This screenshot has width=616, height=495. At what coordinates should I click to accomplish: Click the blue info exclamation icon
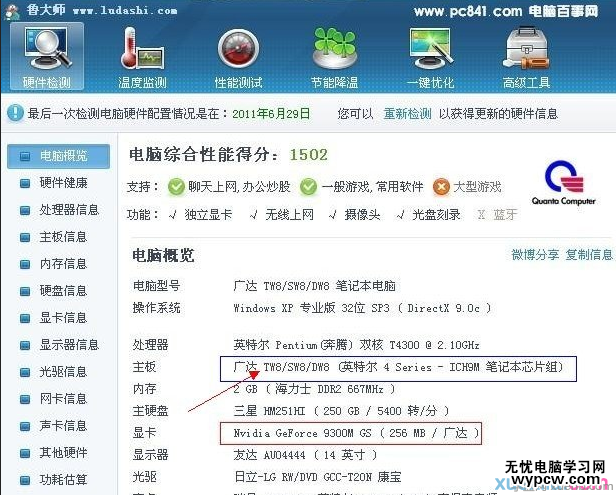pyautogui.click(x=15, y=113)
